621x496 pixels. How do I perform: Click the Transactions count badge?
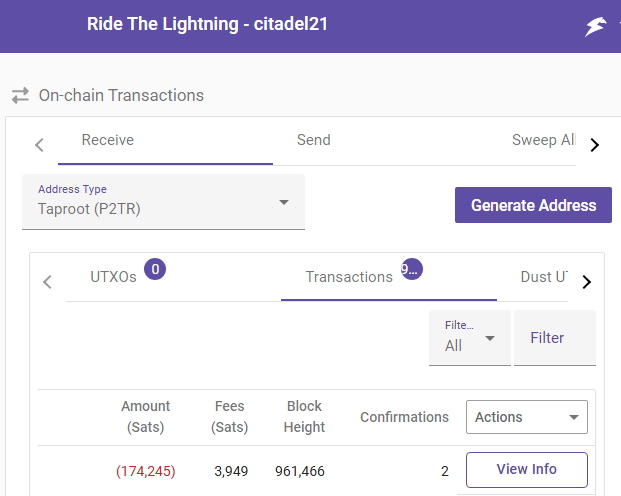pos(412,269)
